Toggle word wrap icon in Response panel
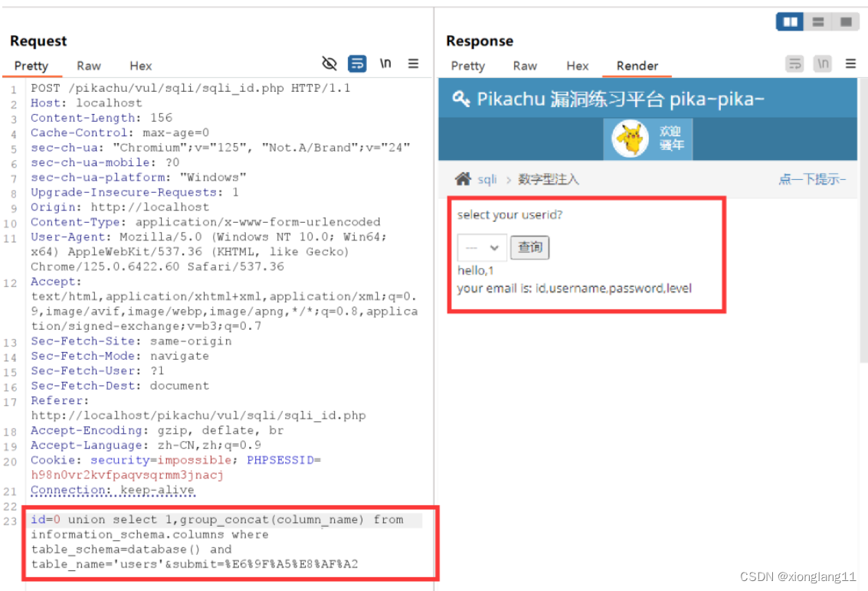The image size is (868, 591). pos(795,64)
